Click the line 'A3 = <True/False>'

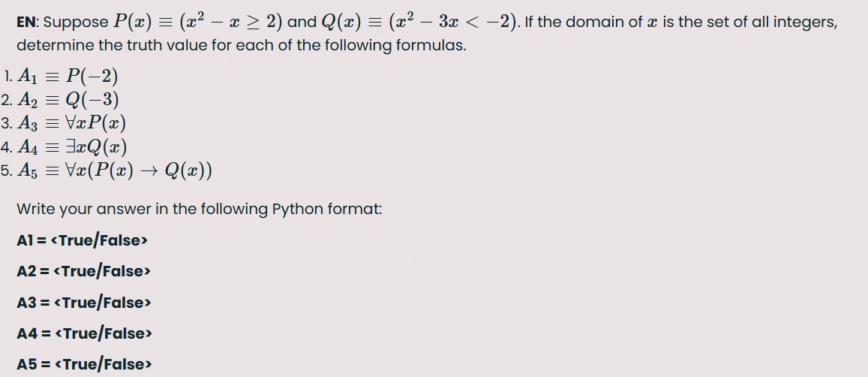(x=83, y=303)
